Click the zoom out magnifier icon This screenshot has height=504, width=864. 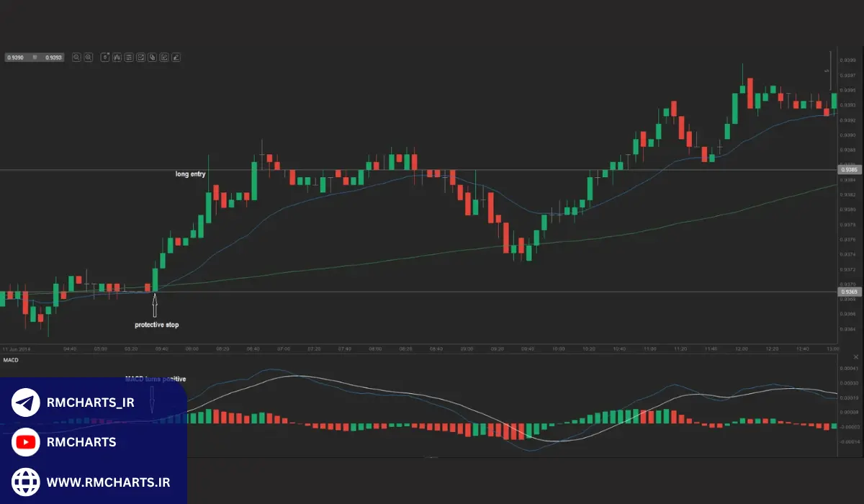(76, 57)
